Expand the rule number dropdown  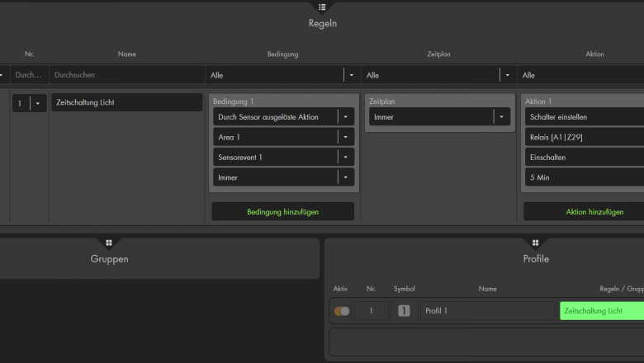[37, 103]
